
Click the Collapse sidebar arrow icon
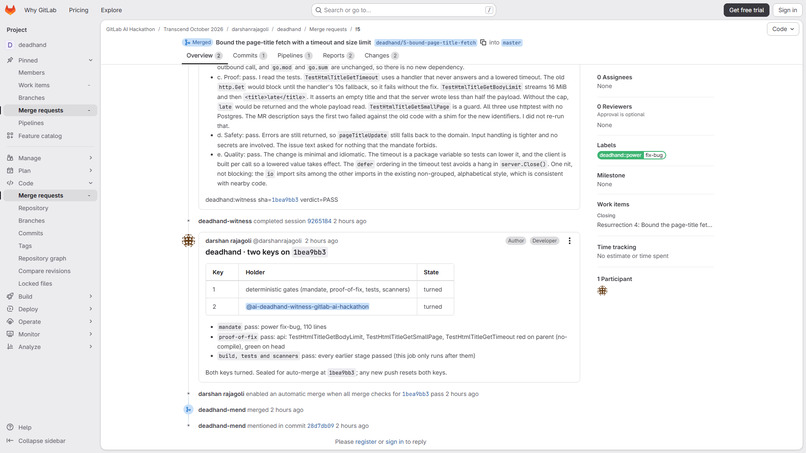coord(10,441)
